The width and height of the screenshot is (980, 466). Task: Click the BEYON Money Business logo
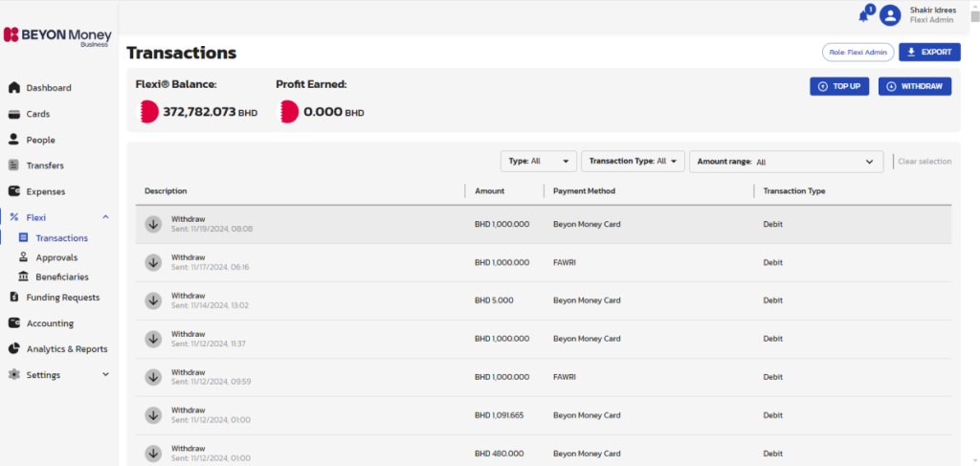(57, 35)
